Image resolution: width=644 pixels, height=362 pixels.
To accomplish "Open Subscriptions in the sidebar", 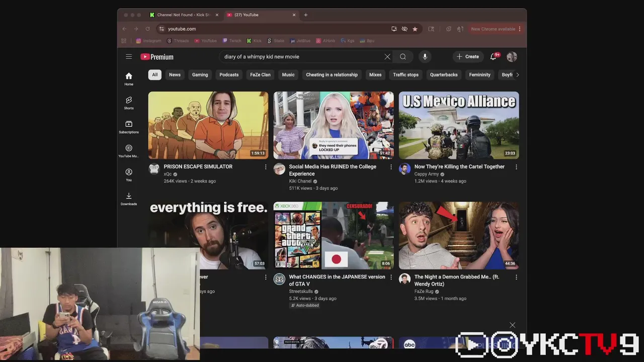I will [129, 127].
